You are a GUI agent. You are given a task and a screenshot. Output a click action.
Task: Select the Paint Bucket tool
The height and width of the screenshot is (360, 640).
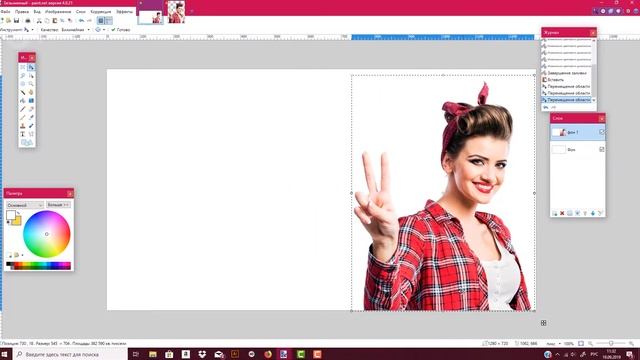[23, 100]
